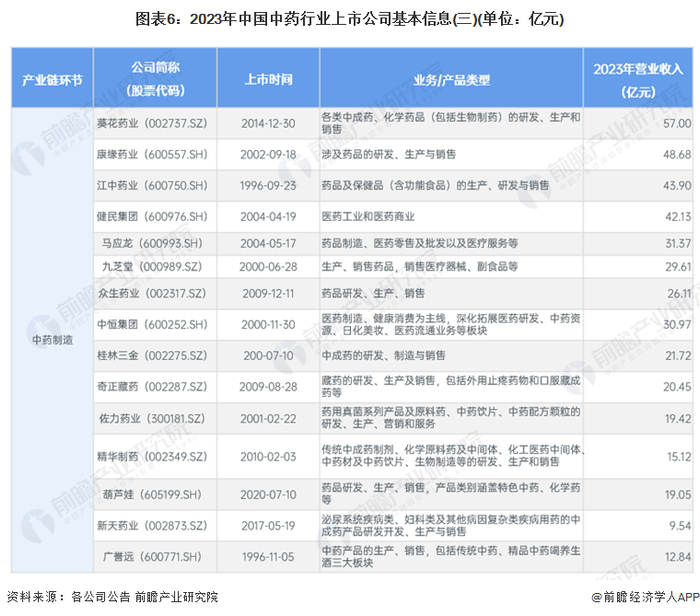This screenshot has height=616, width=700.
Task: Select the 上市时间 column header
Action: point(268,79)
